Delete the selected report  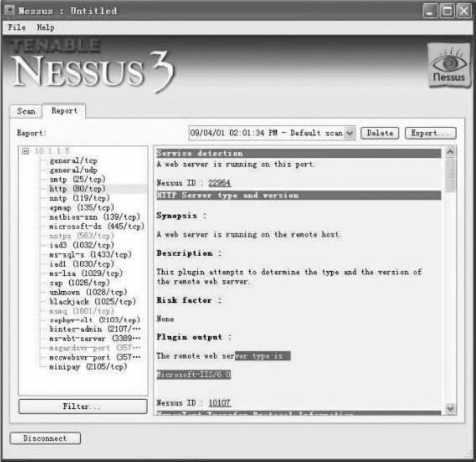coord(380,133)
